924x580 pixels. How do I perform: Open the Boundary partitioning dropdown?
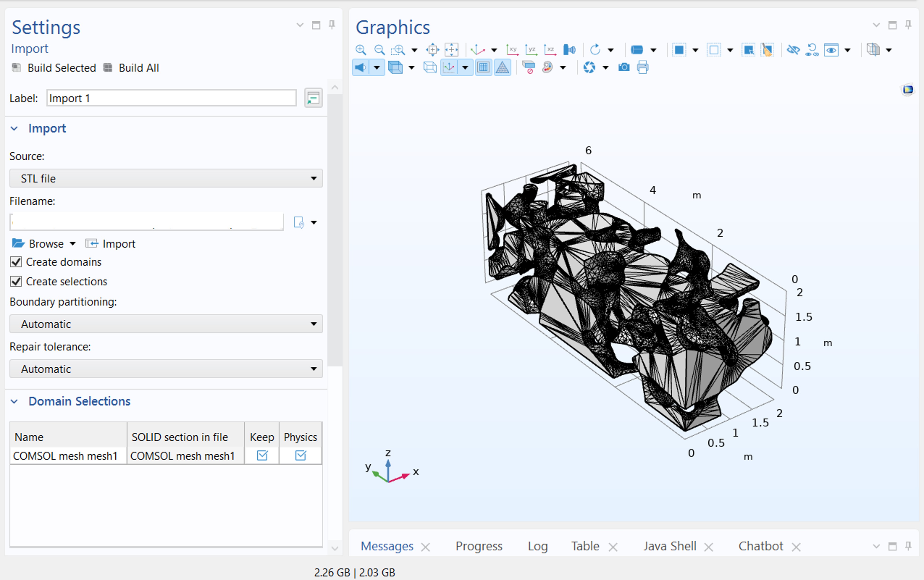coord(166,324)
